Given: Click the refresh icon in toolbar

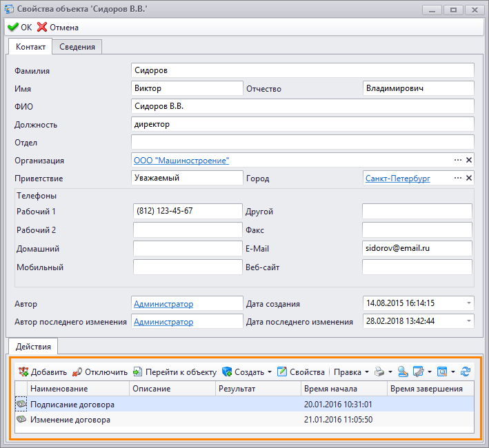Looking at the screenshot, I should point(466,371).
